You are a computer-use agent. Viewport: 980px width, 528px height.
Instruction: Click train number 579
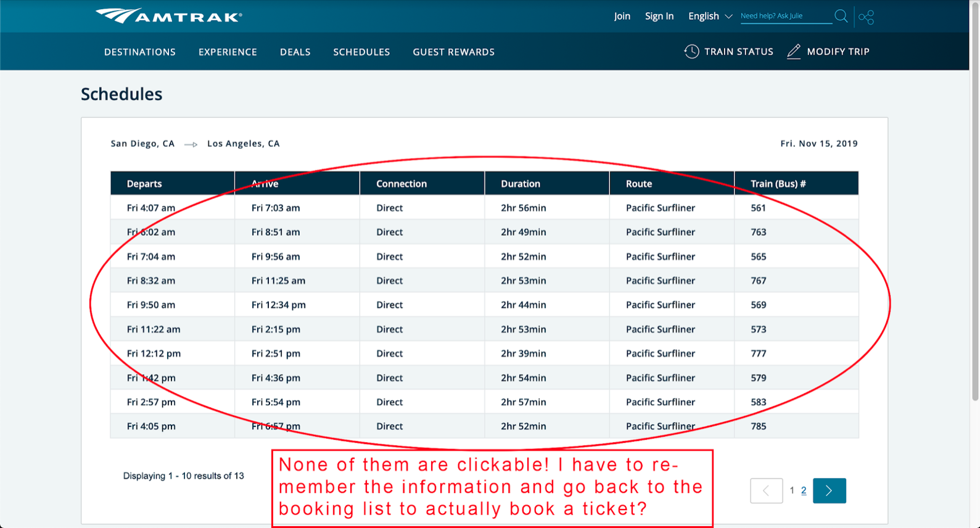[758, 377]
